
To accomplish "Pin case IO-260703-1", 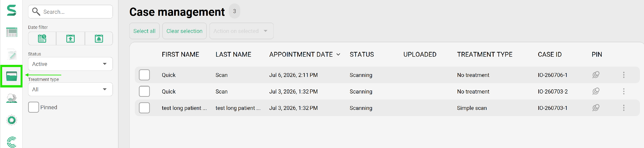I will tap(596, 108).
